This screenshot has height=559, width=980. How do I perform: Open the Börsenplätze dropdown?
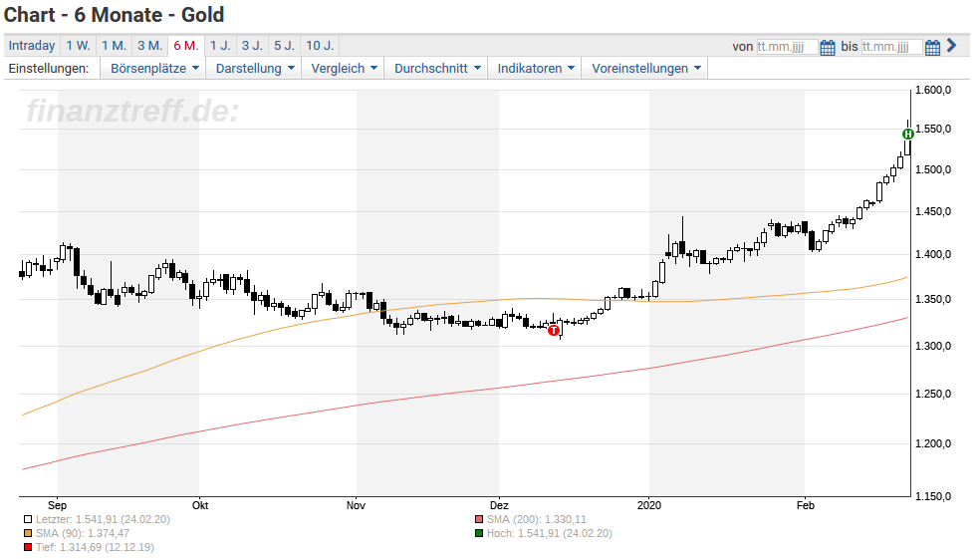(x=154, y=68)
